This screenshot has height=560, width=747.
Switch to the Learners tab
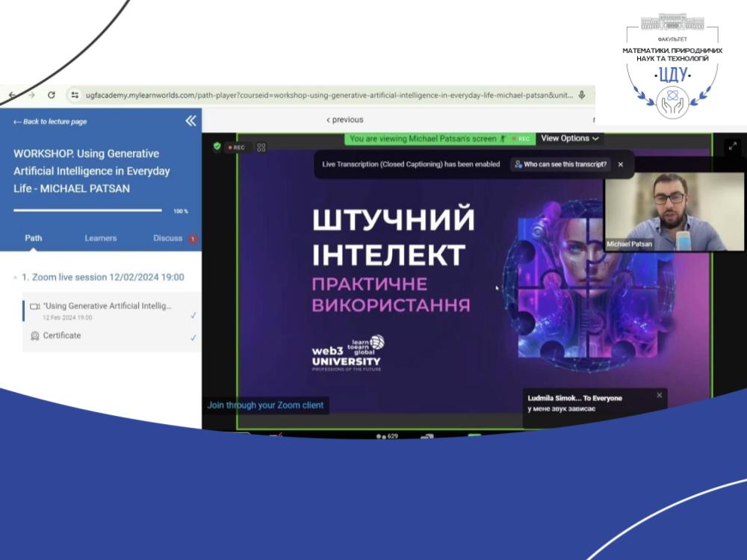click(100, 238)
